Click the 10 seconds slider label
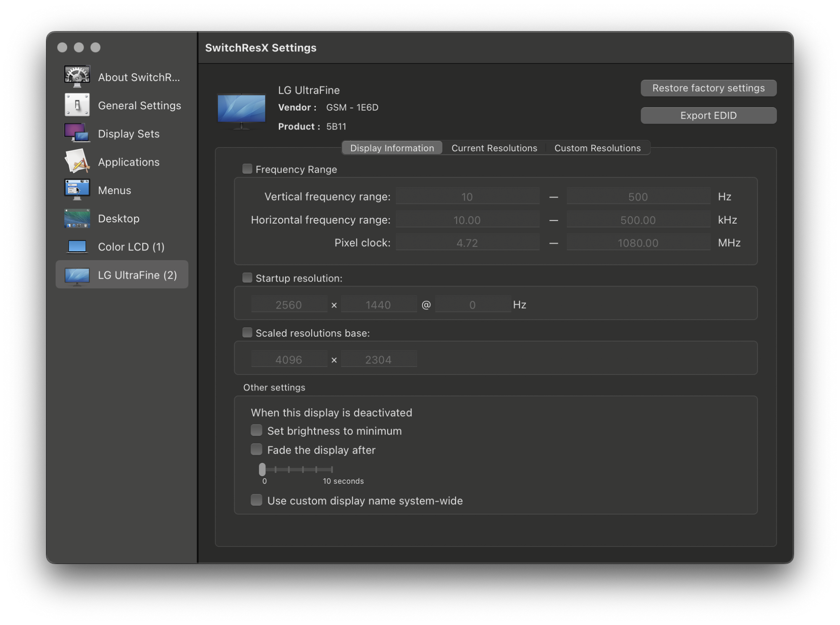This screenshot has height=625, width=840. [x=343, y=481]
